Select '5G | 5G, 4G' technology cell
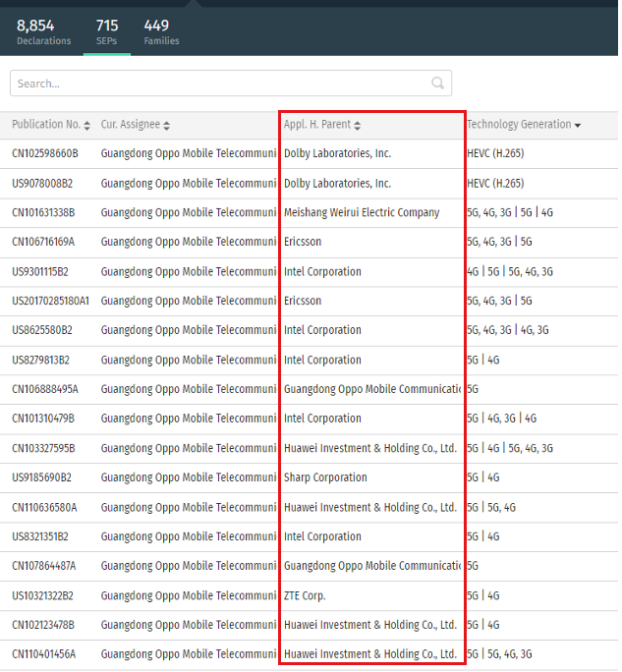 tap(491, 507)
